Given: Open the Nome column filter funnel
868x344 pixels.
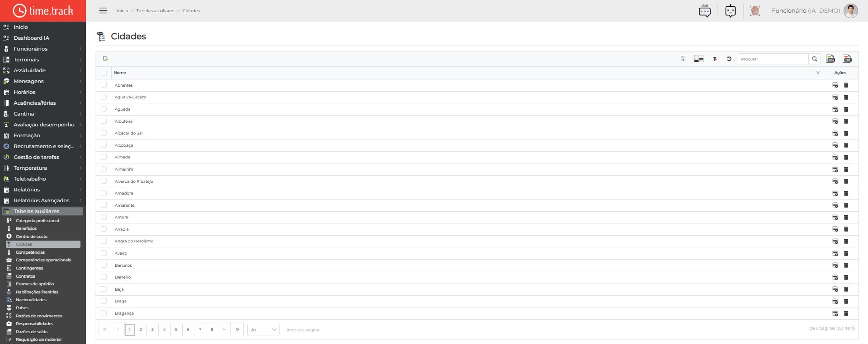Looking at the screenshot, I should pyautogui.click(x=818, y=73).
